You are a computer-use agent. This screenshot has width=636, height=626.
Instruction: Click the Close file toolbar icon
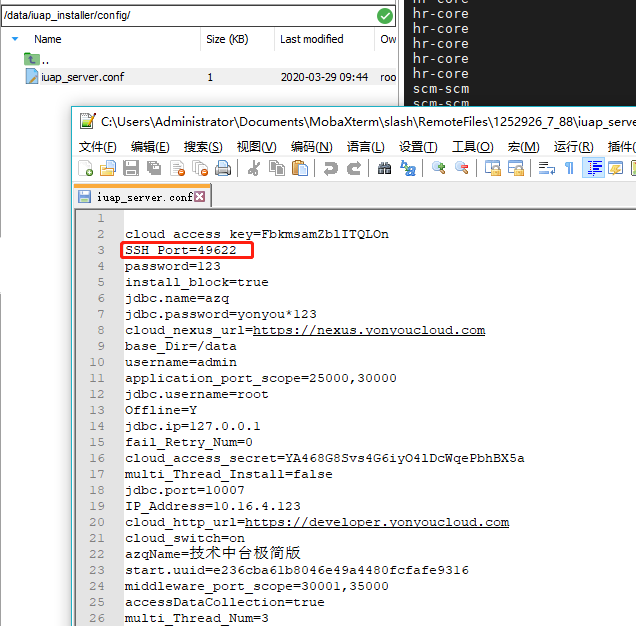point(177,168)
